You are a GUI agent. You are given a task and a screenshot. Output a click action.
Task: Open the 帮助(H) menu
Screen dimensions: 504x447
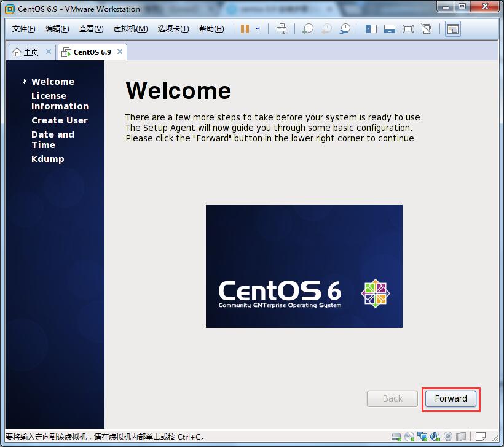[x=211, y=29]
